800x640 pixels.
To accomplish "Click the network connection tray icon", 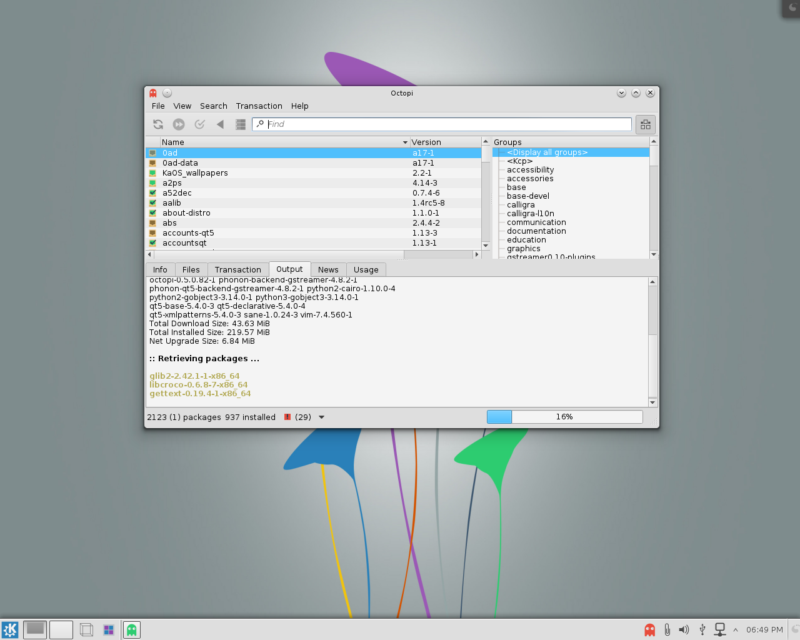I will point(719,630).
